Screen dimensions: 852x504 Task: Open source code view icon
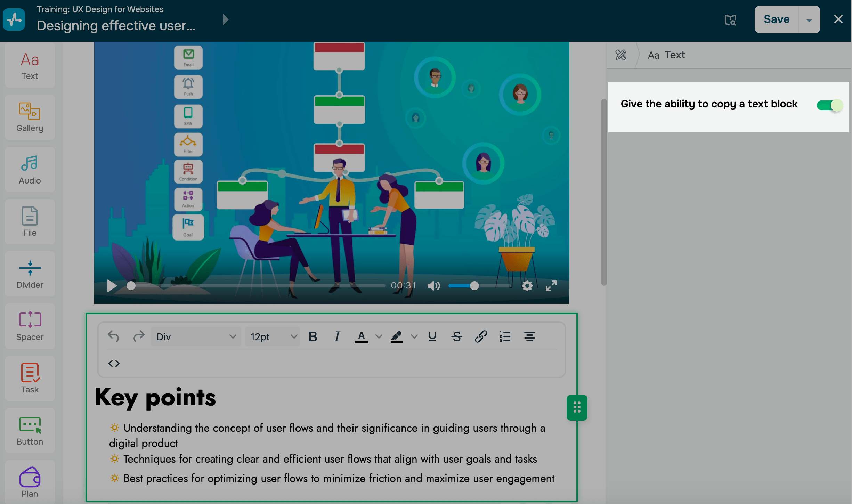[114, 364]
